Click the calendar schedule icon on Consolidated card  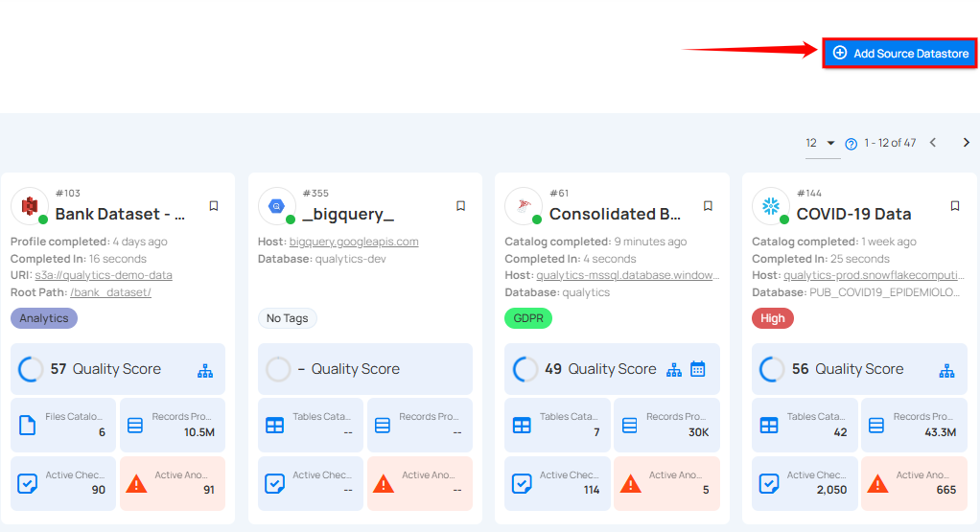[698, 369]
